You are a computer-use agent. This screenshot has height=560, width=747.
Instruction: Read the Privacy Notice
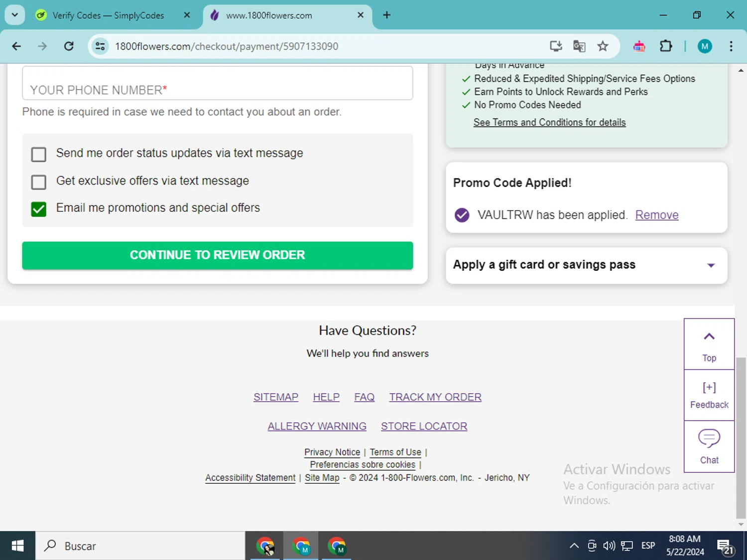pos(332,452)
